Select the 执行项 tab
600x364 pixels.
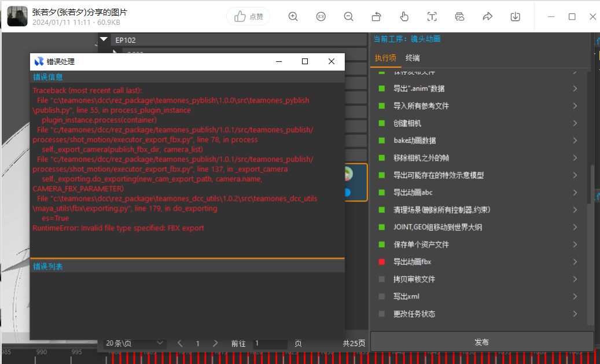coord(385,58)
